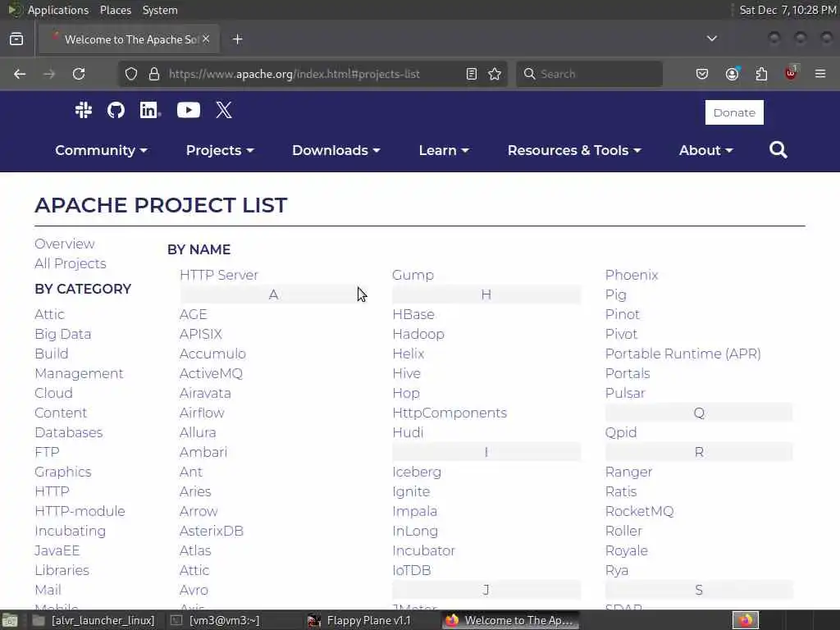Switch to vm3@vm3 terminal in taskbar
The width and height of the screenshot is (840, 630).
tap(216, 620)
